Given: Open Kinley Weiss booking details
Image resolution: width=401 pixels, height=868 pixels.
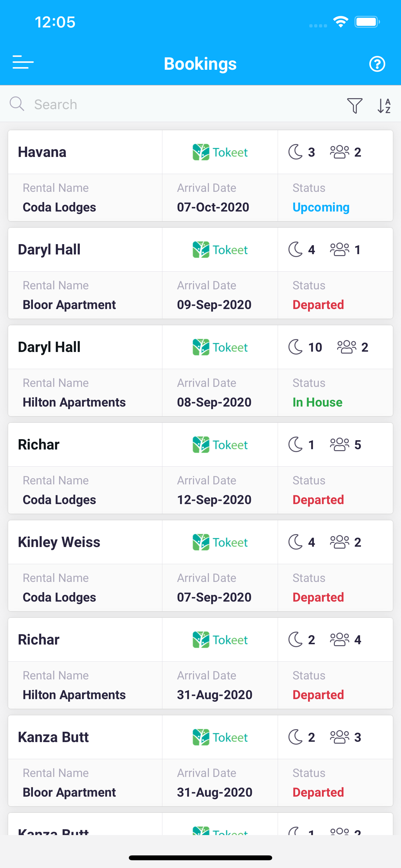Looking at the screenshot, I should [200, 566].
